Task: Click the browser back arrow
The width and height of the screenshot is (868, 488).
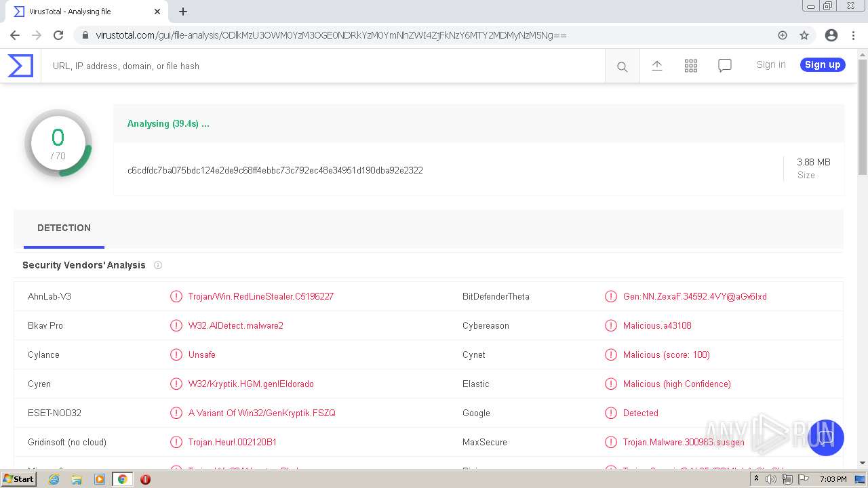Action: [15, 35]
